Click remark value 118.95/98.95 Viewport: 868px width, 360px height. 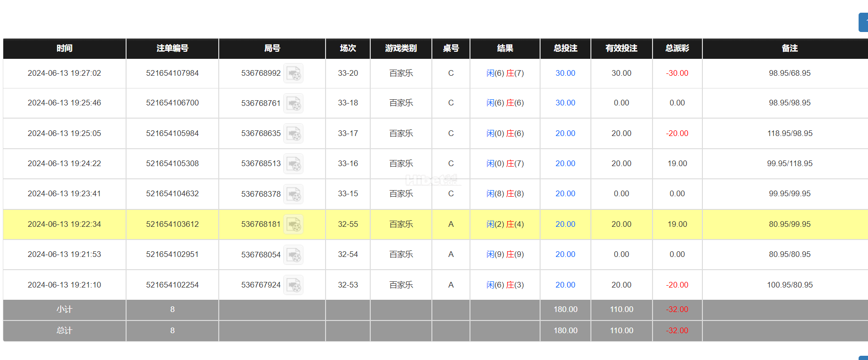pos(789,133)
